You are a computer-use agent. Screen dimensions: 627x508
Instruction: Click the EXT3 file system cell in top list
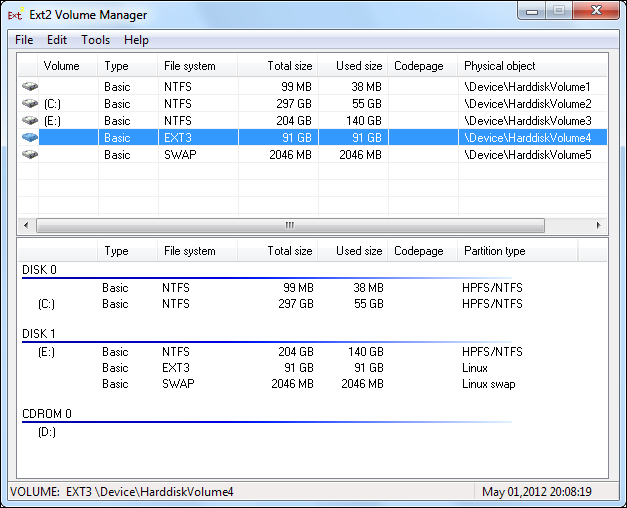178,138
